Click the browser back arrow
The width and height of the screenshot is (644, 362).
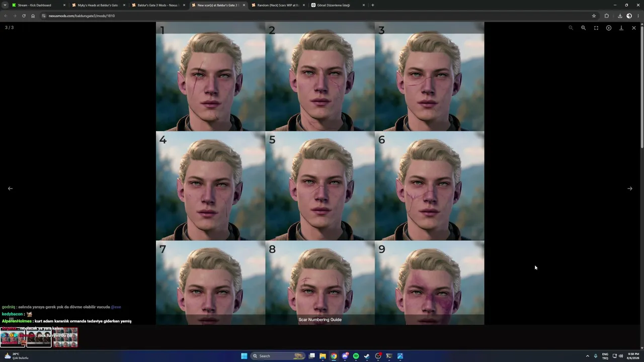point(6,16)
